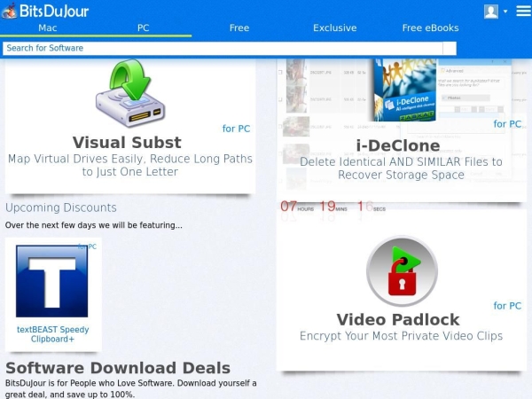Open the user account avatar icon
Screen dimensions: 532x399
tap(491, 12)
